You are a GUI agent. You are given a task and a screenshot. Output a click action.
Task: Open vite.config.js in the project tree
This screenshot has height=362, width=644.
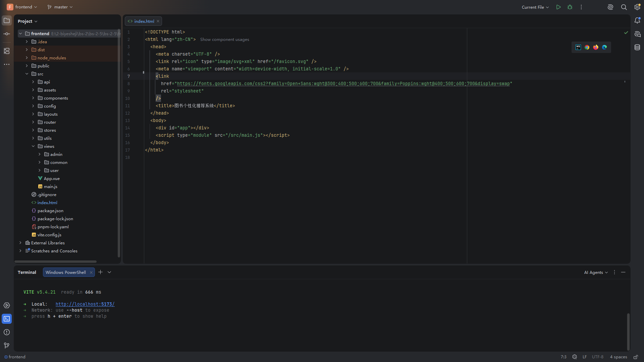pyautogui.click(x=49, y=235)
